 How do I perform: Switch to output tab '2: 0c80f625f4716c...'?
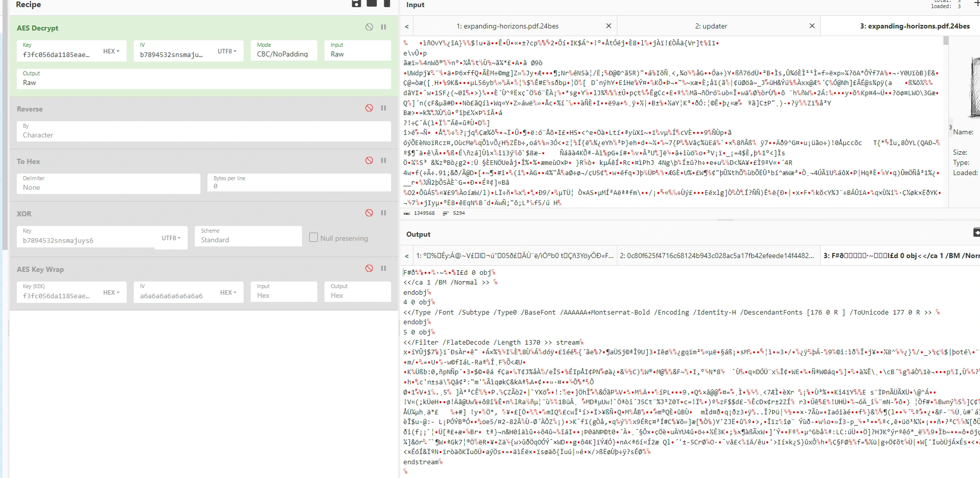click(717, 256)
